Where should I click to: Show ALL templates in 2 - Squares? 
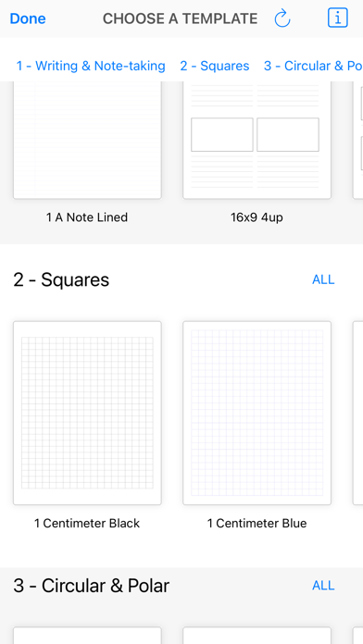click(323, 279)
